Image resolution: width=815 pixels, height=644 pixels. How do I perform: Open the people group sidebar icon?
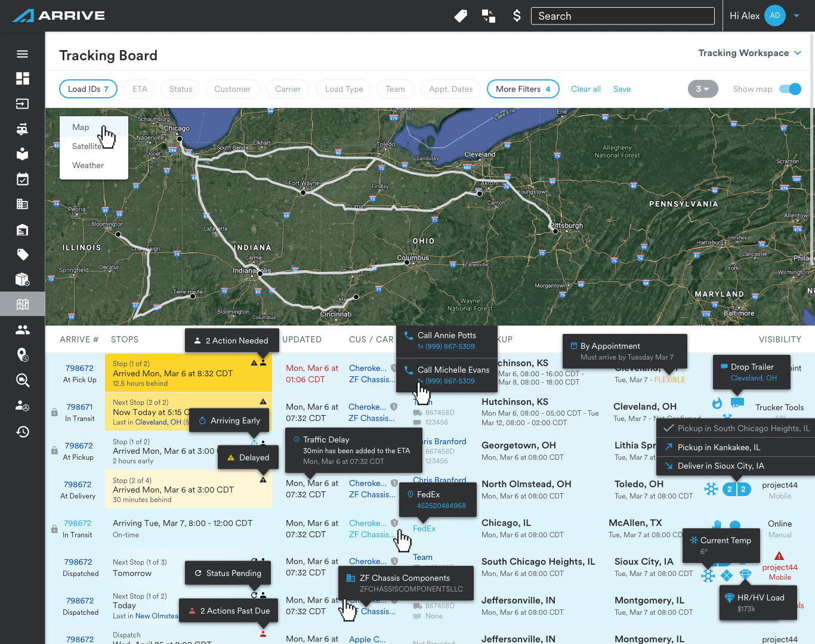[23, 330]
